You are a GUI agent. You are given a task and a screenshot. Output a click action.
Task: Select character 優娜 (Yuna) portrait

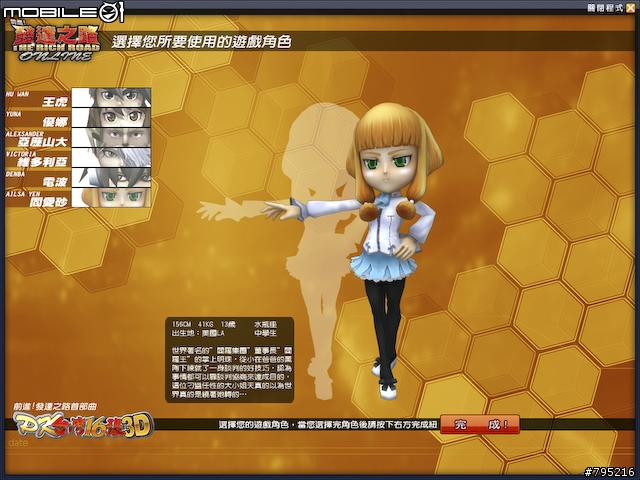111,118
